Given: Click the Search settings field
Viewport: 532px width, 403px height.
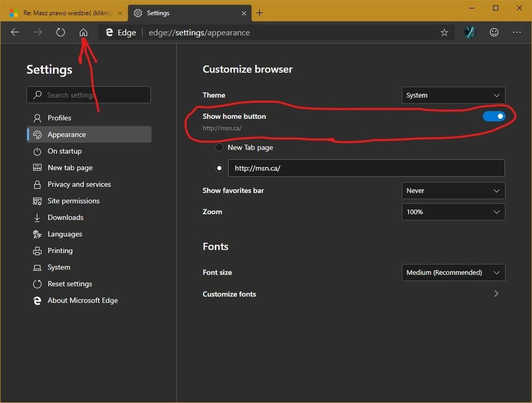Looking at the screenshot, I should click(89, 95).
